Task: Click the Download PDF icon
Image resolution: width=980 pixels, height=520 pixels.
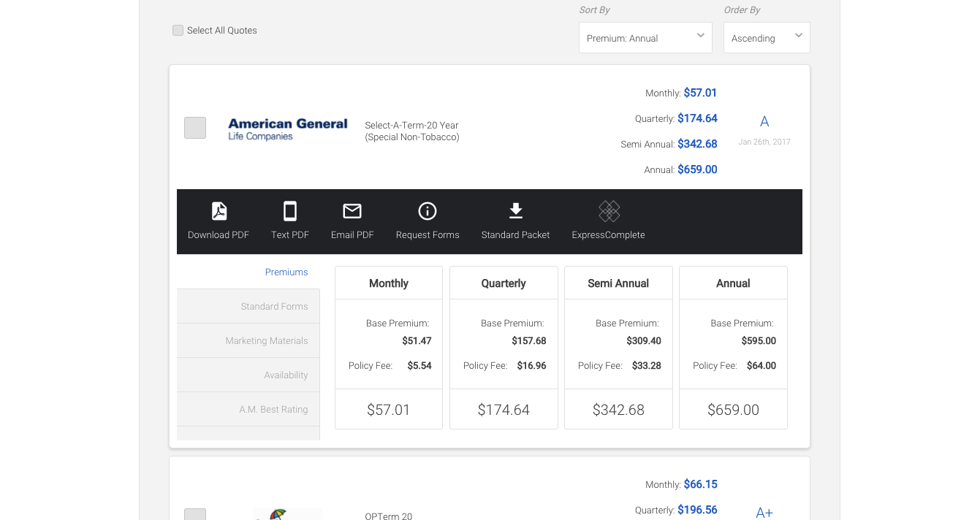Action: 219,211
